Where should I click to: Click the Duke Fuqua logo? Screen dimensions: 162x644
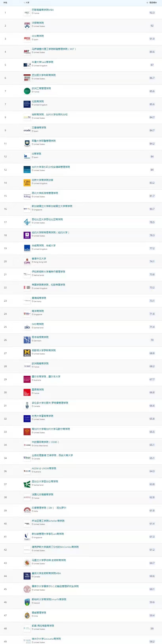tap(27, 419)
